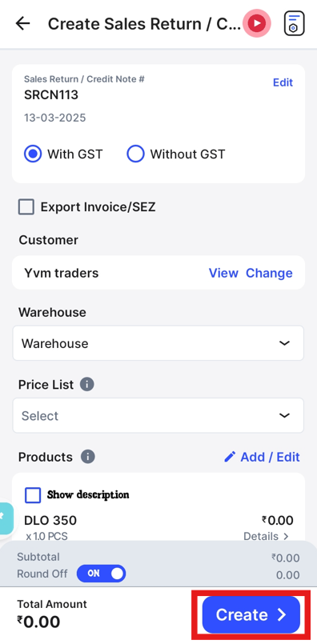The image size is (317, 644).
Task: Click the Products info icon
Action: pyautogui.click(x=87, y=457)
